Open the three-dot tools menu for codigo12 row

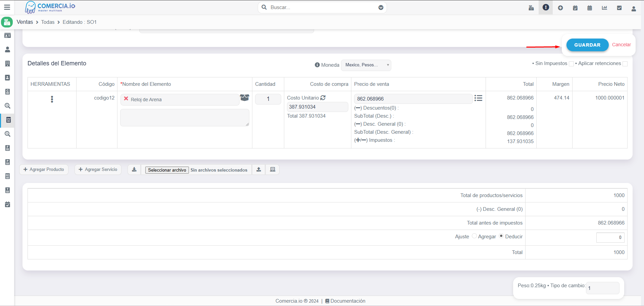[x=52, y=99]
